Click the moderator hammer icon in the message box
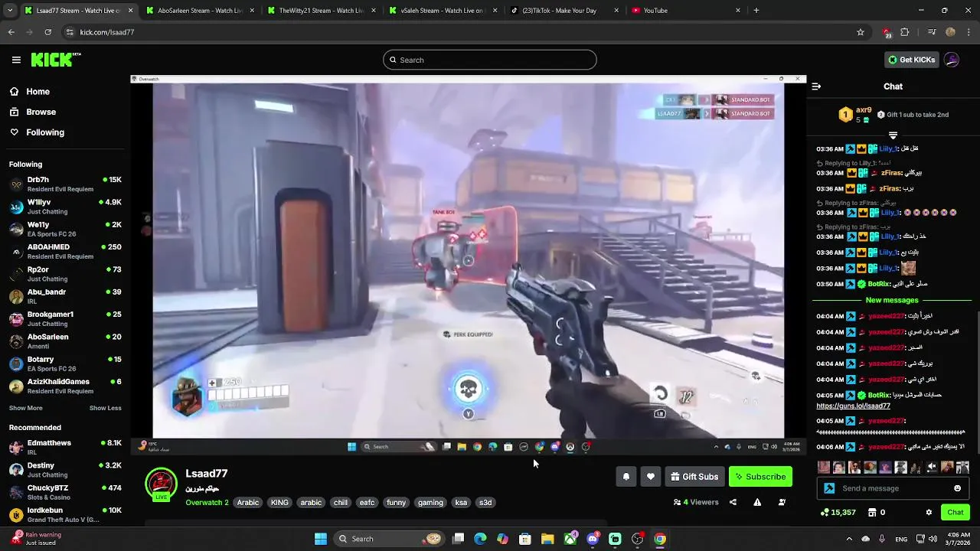This screenshot has height=551, width=980. point(829,488)
